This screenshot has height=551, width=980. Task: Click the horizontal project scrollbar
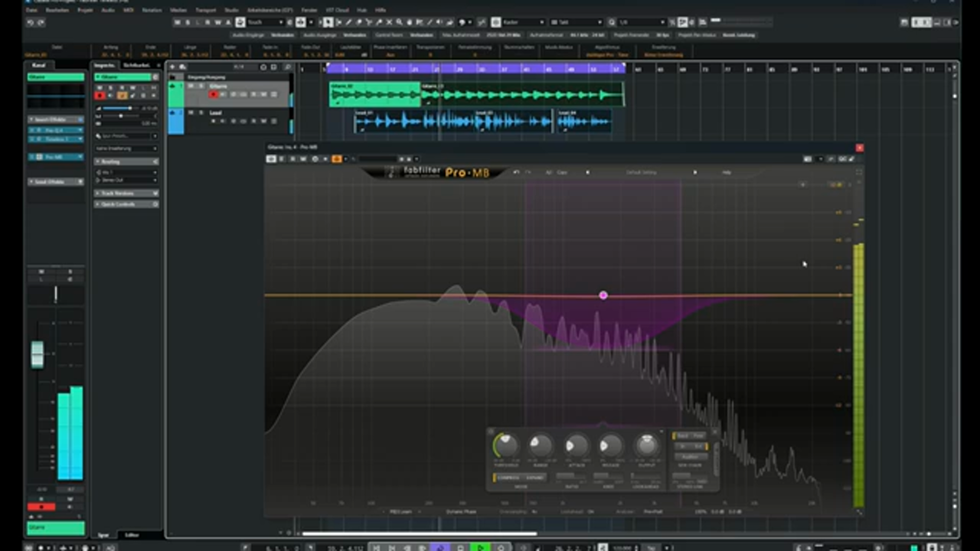pyautogui.click(x=419, y=534)
